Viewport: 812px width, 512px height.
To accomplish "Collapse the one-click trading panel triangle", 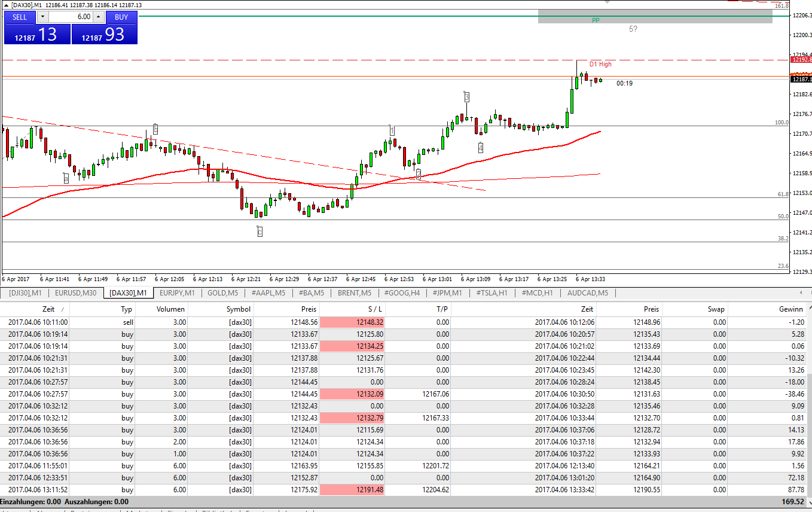I will (x=7, y=5).
